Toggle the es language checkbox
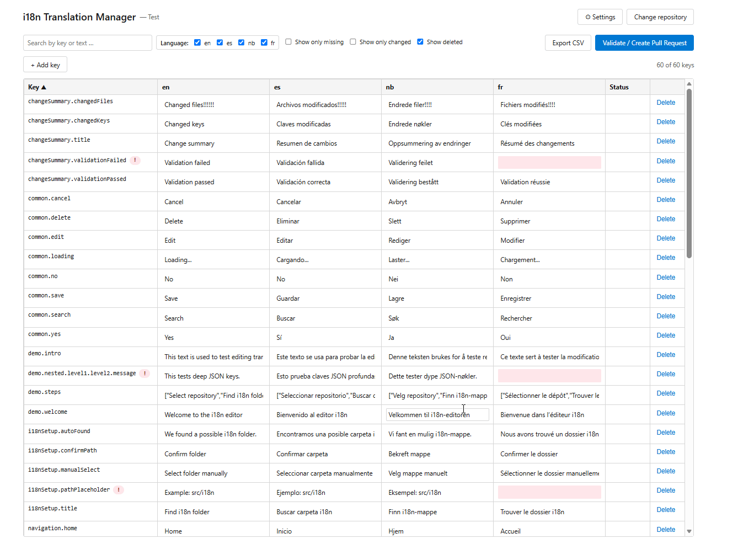Screen dimensions: 738x560 (x=220, y=42)
